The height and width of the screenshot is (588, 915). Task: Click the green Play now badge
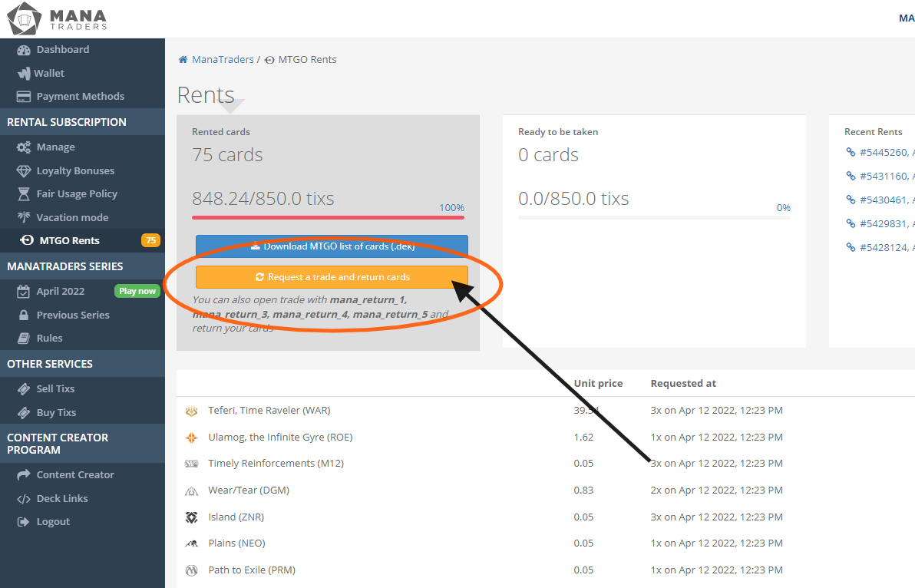pyautogui.click(x=137, y=292)
